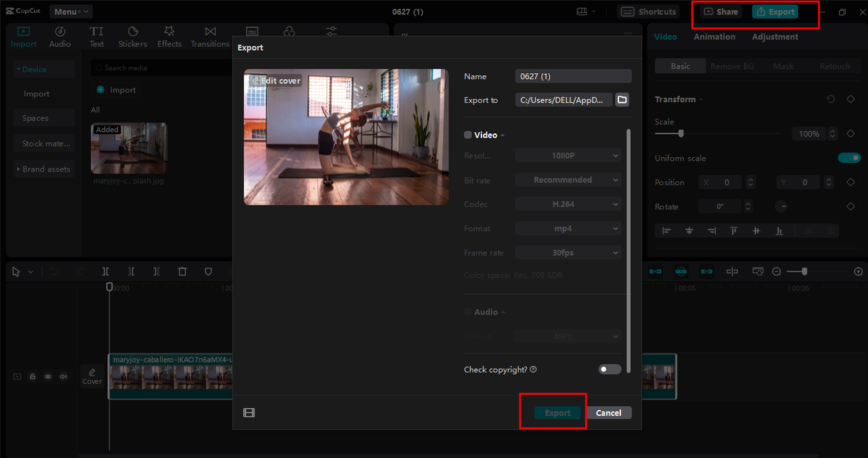Toggle the linkage icon in the timeline toolbar
Image resolution: width=868 pixels, height=458 pixels.
[x=707, y=271]
